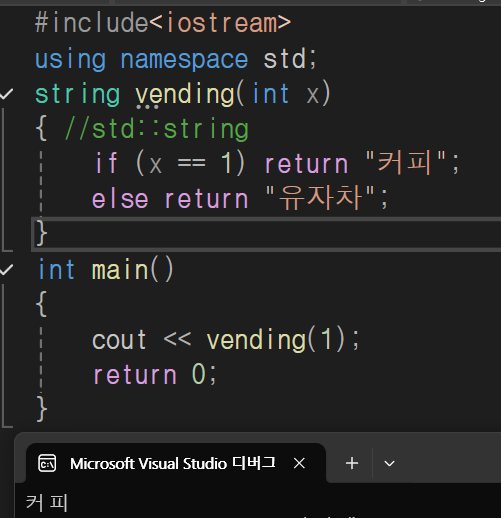This screenshot has width=501, height=518.
Task: Click the vending function name in declaration
Action: [x=185, y=94]
